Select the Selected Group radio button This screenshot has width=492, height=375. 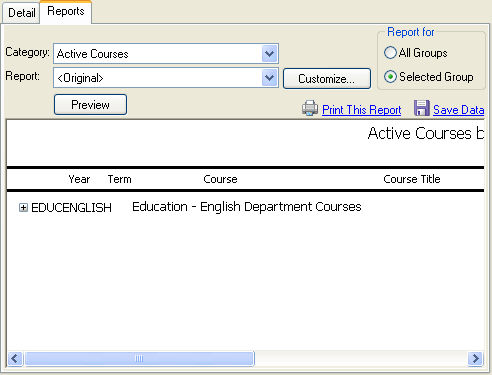click(x=390, y=77)
